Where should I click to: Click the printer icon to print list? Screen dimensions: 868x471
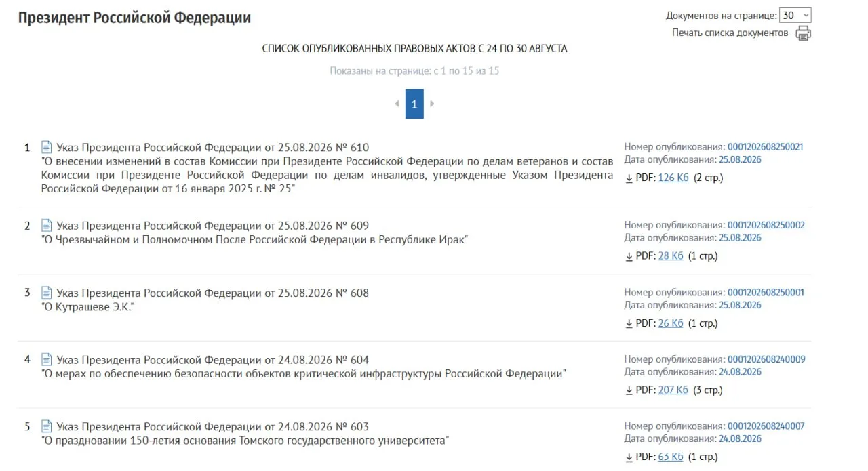(803, 33)
